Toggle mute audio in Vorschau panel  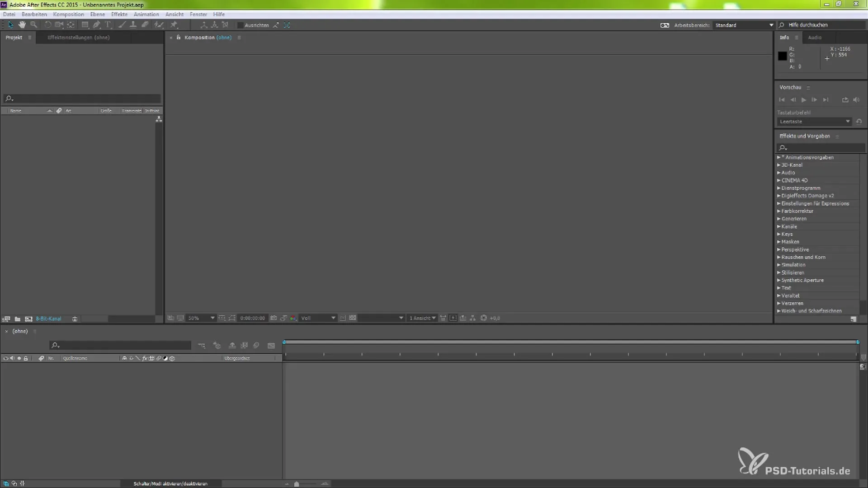pos(856,100)
